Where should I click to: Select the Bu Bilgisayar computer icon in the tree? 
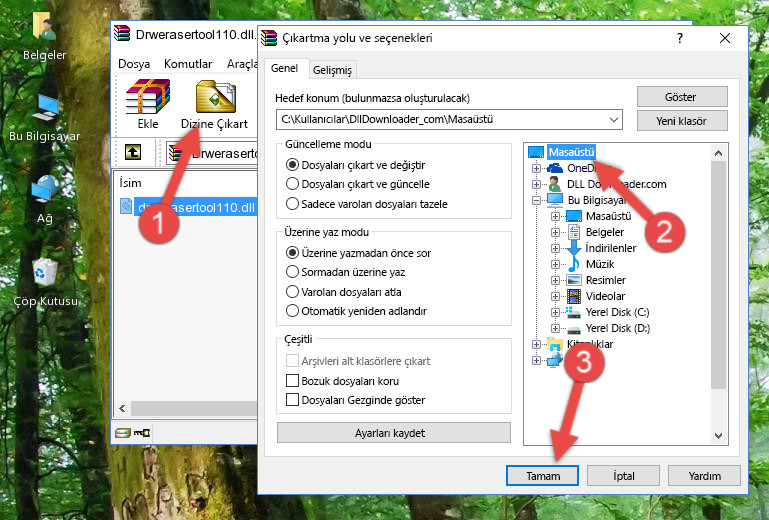(555, 200)
